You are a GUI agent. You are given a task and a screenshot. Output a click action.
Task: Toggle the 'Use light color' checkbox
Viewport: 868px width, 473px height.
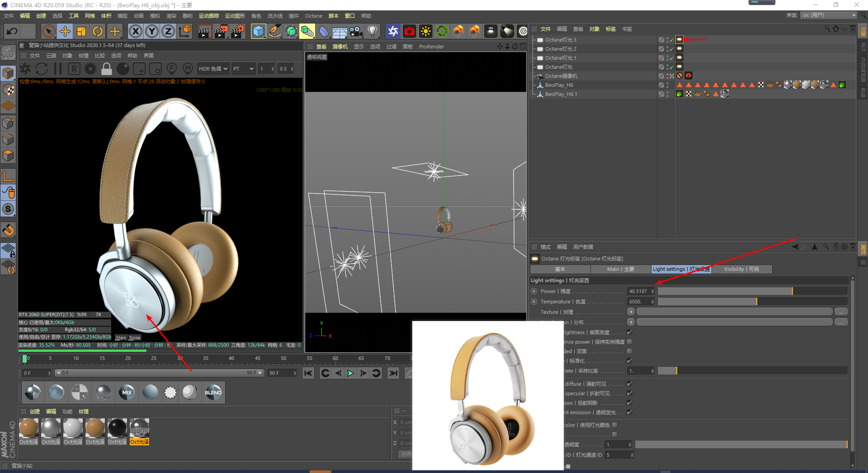point(614,425)
